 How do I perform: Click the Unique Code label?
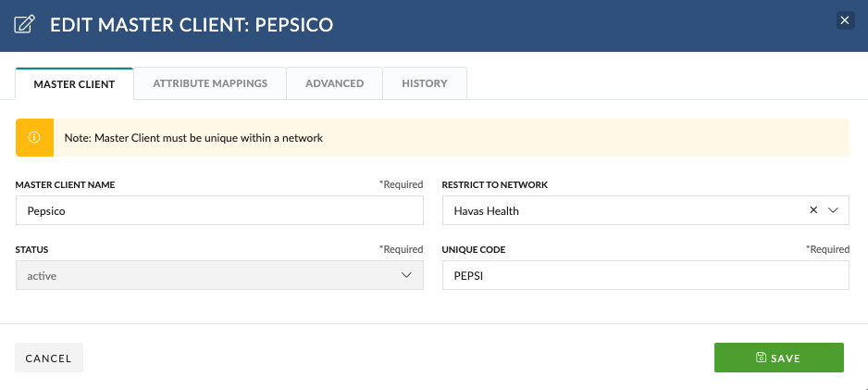click(x=474, y=250)
